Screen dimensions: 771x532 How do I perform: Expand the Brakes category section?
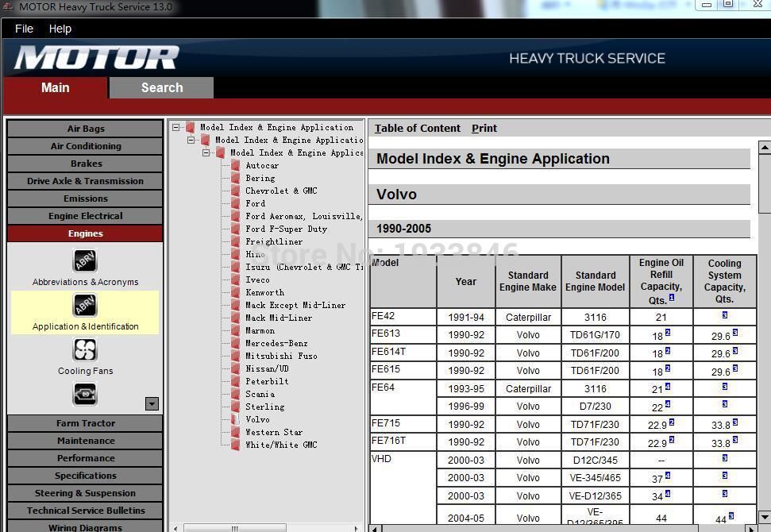tap(85, 164)
